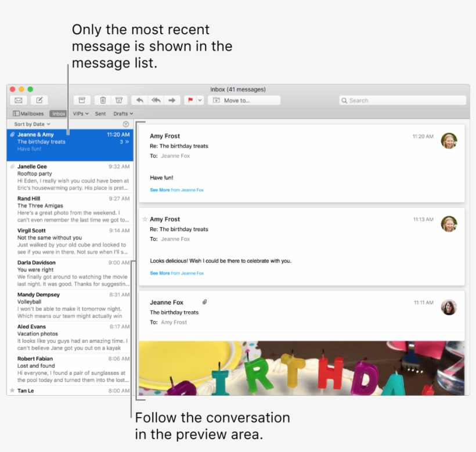Mark the message as junk

[120, 99]
